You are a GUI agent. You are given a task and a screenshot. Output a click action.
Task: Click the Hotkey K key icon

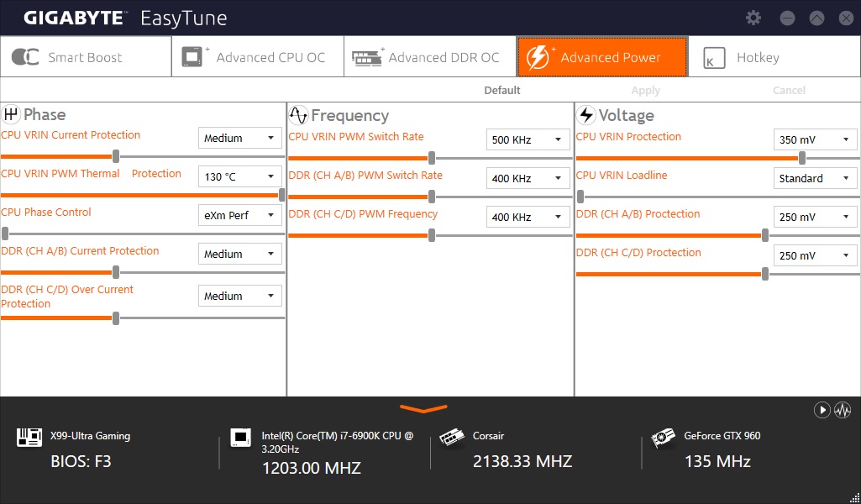[x=714, y=58]
